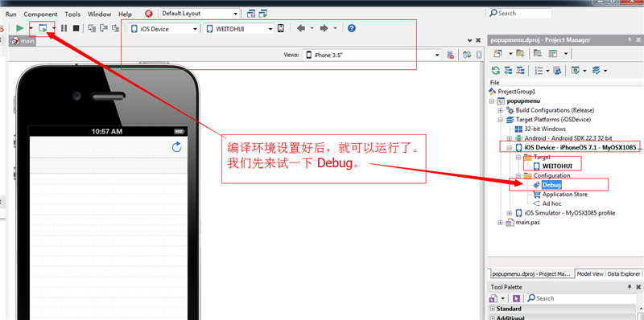This screenshot has height=320, width=644.
Task: Open the WEITOHUI target device dropdown
Action: point(239,29)
